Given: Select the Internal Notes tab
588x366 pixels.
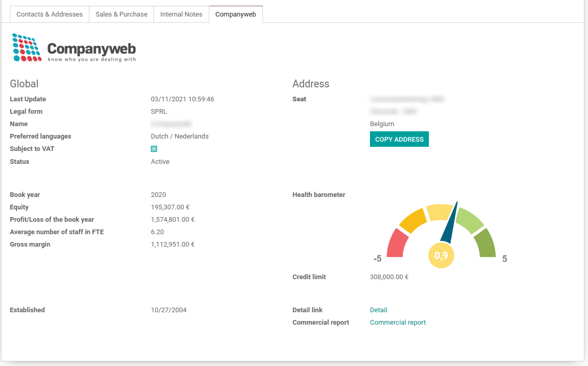Looking at the screenshot, I should point(181,14).
